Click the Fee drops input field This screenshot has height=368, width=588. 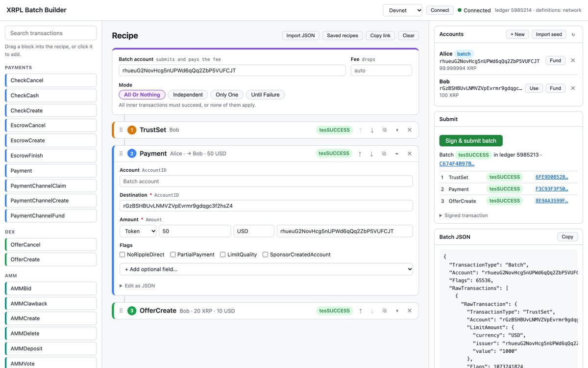(x=381, y=71)
